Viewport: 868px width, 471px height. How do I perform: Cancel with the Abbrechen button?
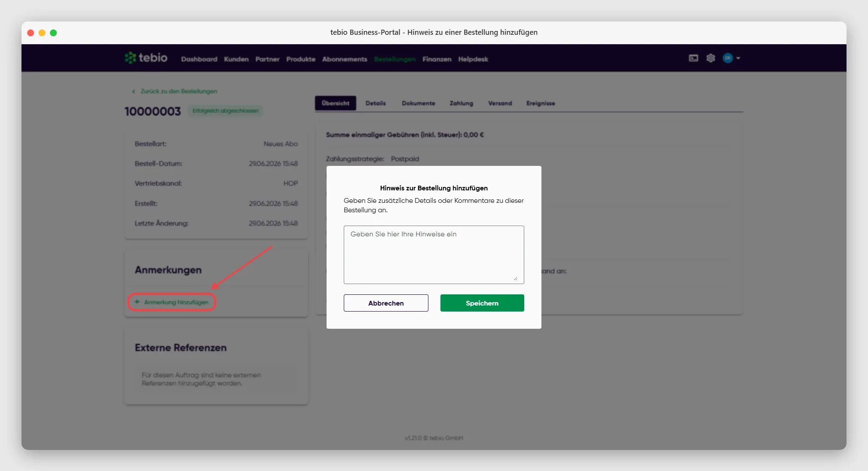tap(386, 303)
